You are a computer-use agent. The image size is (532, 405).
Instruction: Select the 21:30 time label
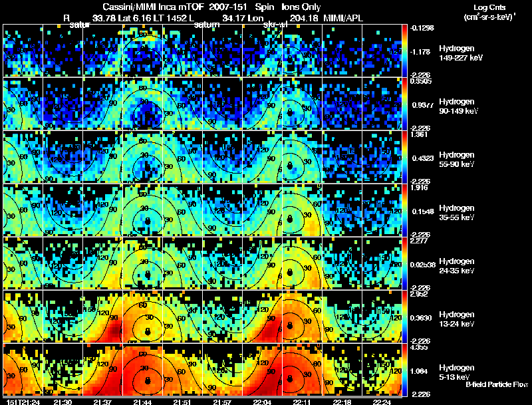pos(63,402)
